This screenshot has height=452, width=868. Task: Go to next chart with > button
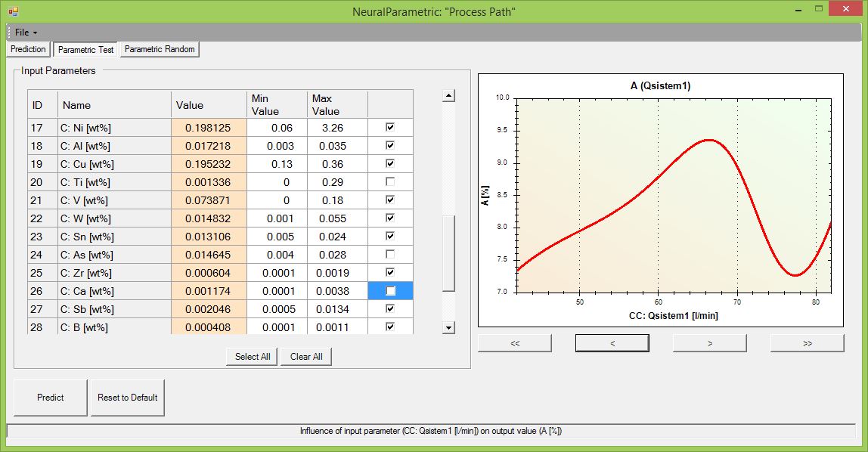point(709,343)
